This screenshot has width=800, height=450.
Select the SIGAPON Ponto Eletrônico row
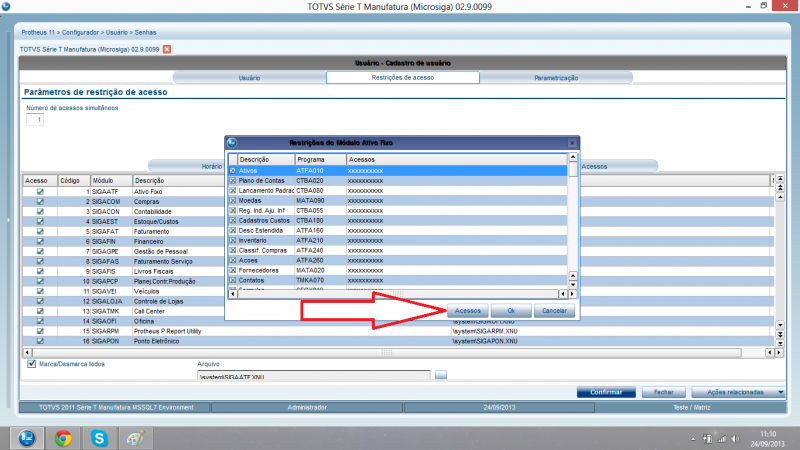398,341
